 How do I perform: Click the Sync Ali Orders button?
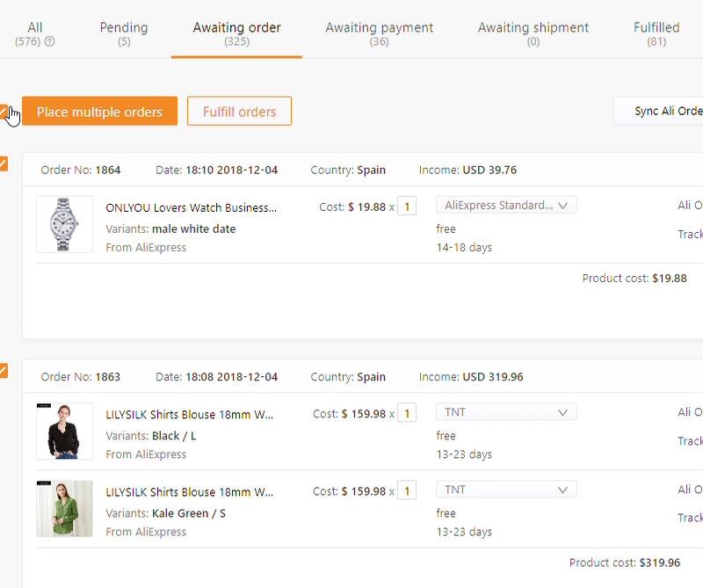click(x=663, y=111)
